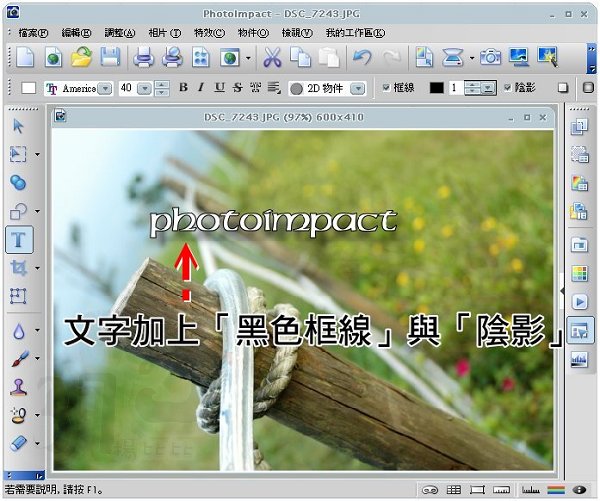This screenshot has height=501, width=600.
Task: Select the Text tool
Action: (x=19, y=240)
